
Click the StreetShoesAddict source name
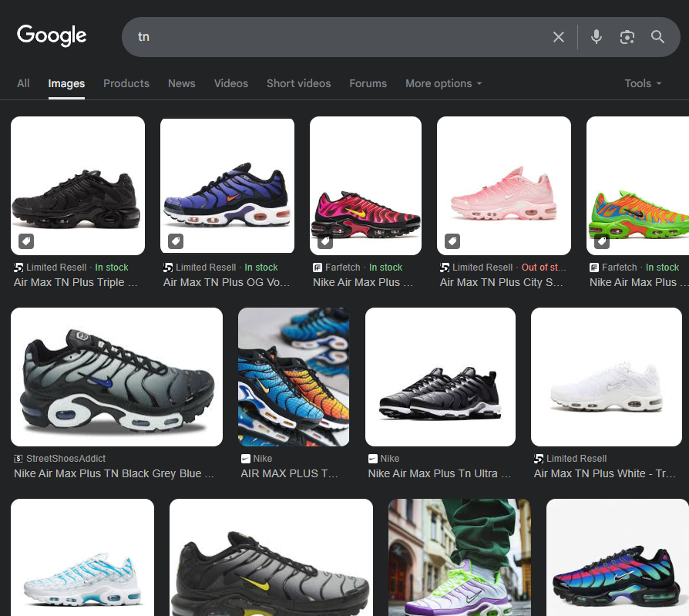pyautogui.click(x=66, y=459)
